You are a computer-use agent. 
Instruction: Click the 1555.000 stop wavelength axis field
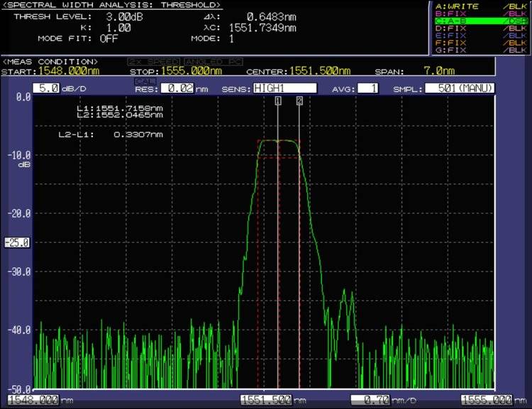click(486, 400)
